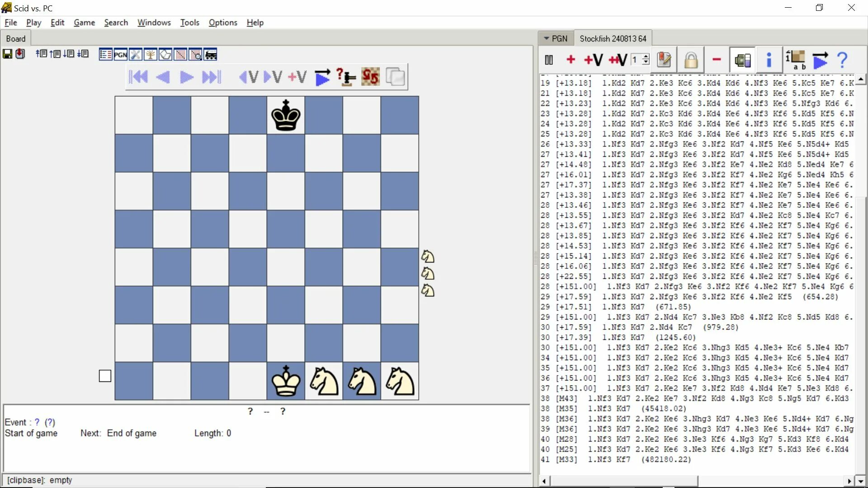The height and width of the screenshot is (488, 868).
Task: Toggle the lock analysis padlock button
Action: (x=690, y=60)
